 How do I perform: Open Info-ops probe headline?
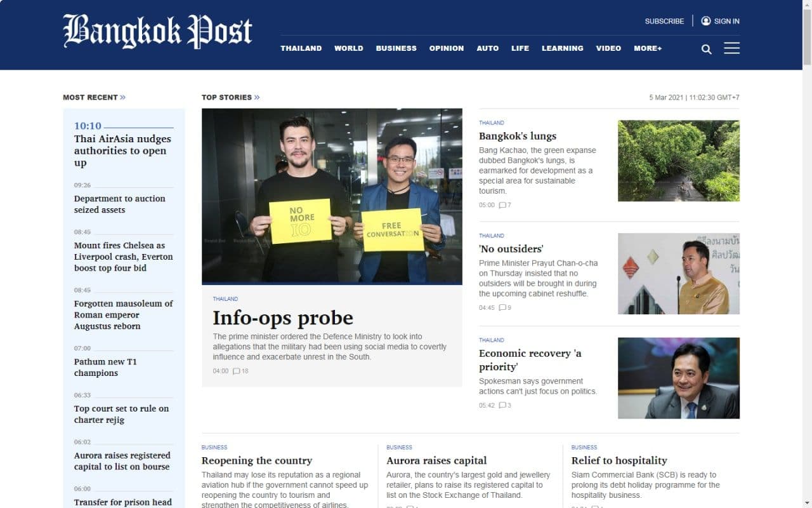[283, 317]
